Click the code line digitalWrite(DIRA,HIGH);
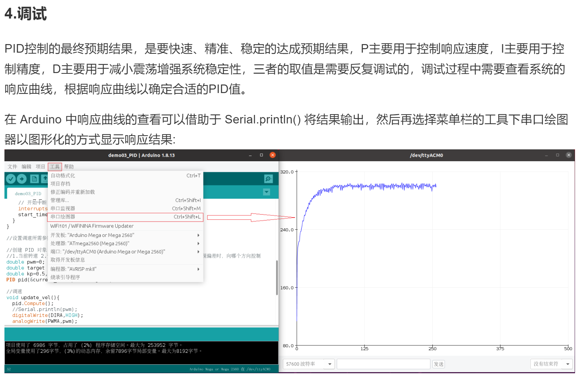This screenshot has width=588, height=381. pyautogui.click(x=48, y=315)
